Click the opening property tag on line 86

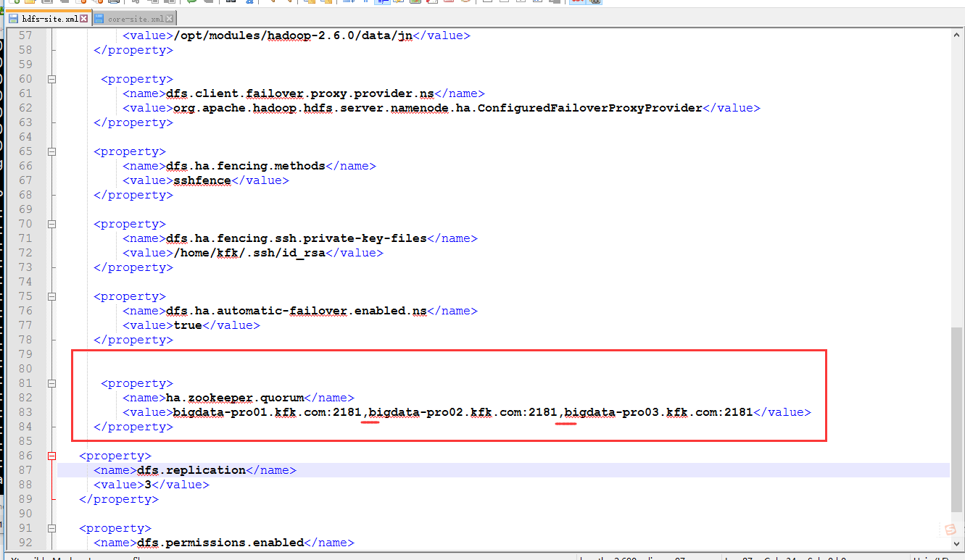(115, 456)
